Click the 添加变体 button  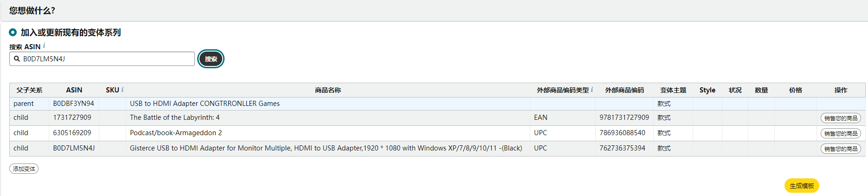pyautogui.click(x=24, y=169)
